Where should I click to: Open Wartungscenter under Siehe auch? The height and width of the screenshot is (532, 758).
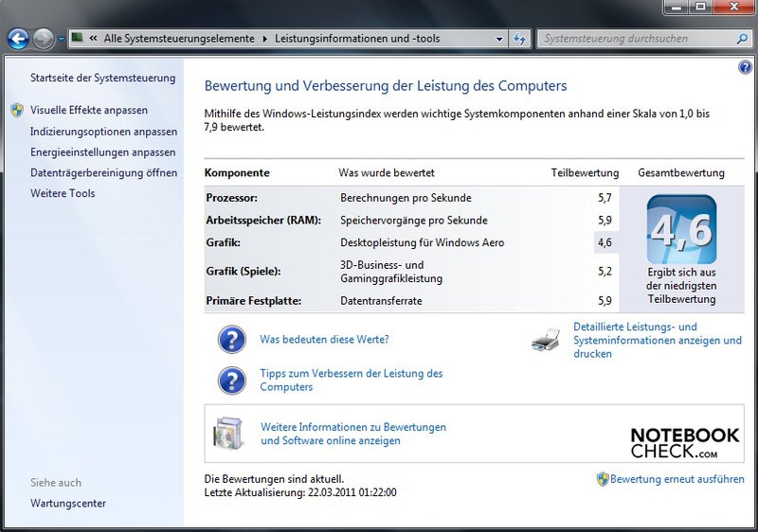[x=67, y=503]
